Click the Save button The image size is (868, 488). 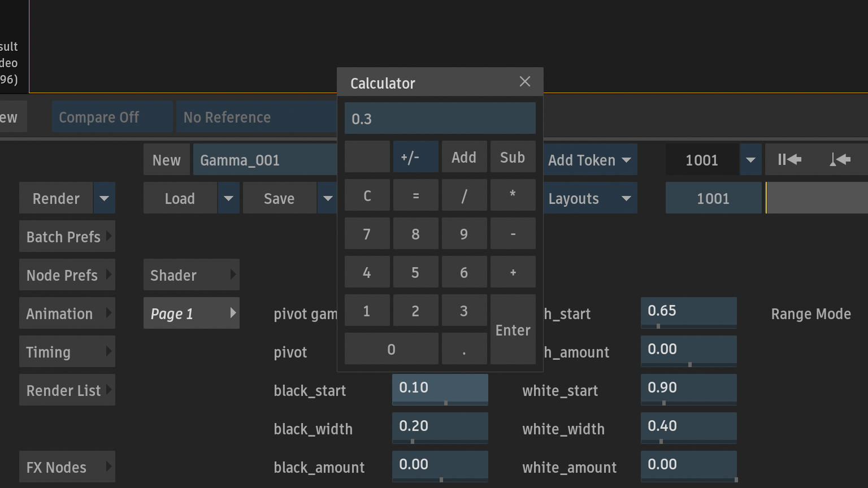(280, 198)
